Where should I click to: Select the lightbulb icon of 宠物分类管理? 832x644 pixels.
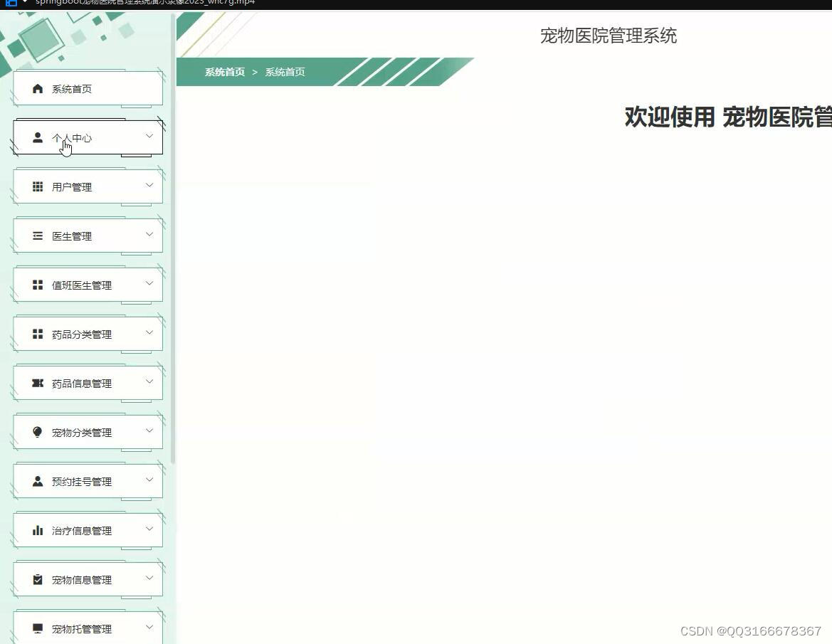(38, 432)
